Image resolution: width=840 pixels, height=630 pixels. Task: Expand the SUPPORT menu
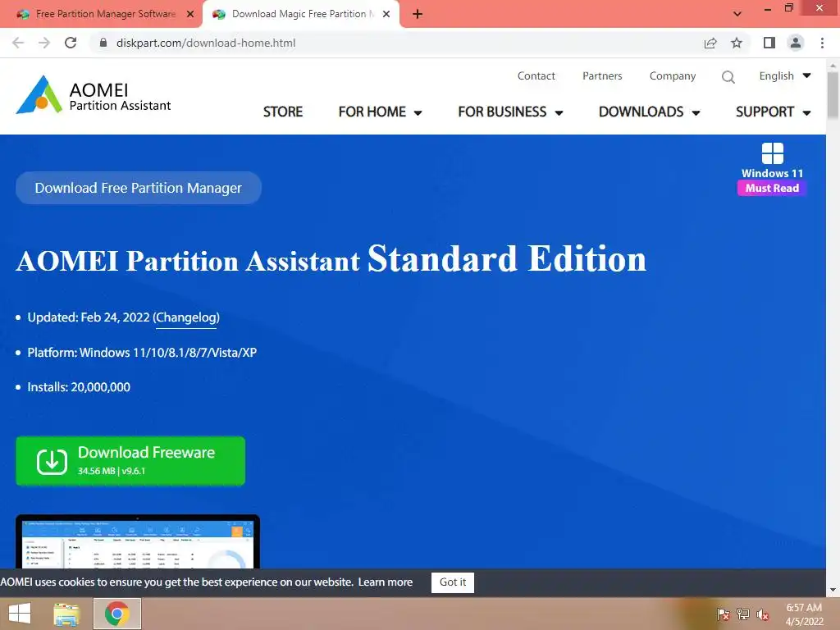773,112
